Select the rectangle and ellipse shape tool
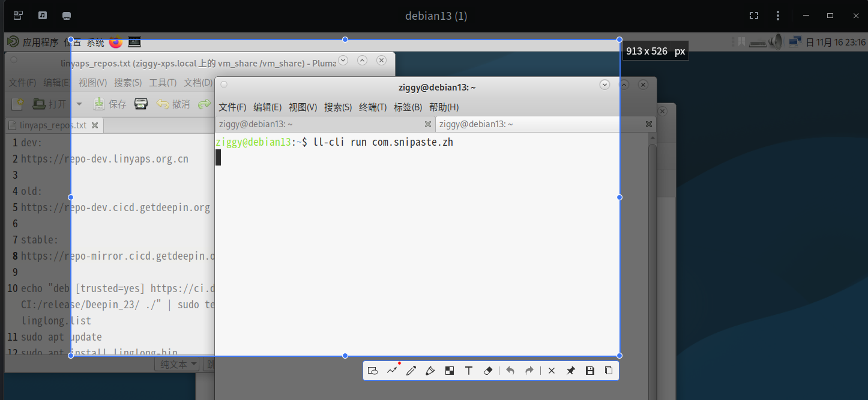868x400 pixels. 373,371
